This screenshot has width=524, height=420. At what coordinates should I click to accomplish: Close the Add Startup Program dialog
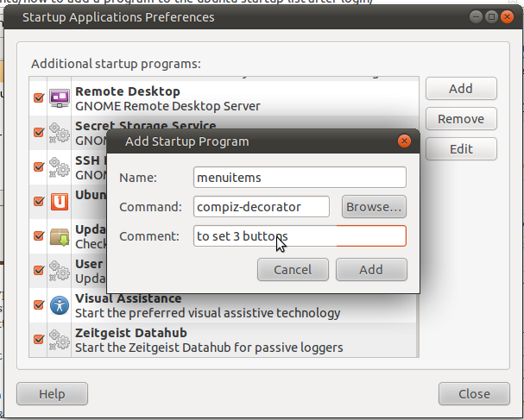(x=404, y=141)
